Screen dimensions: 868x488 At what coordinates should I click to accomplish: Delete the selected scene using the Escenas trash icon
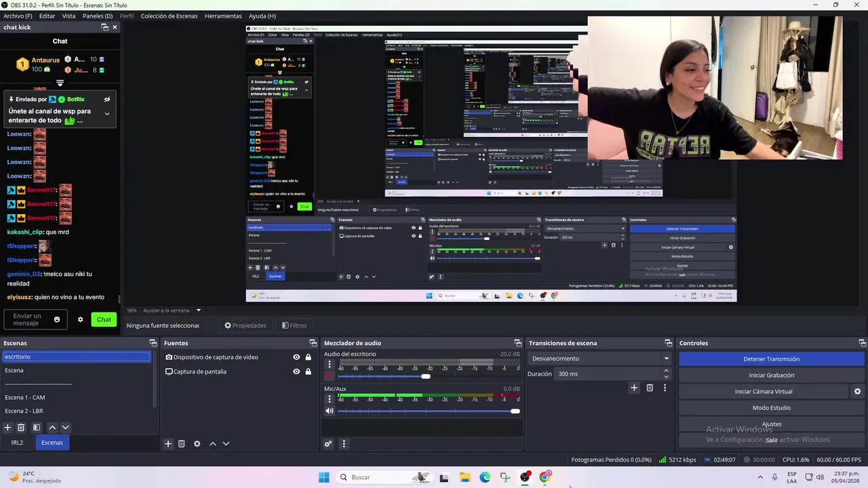pyautogui.click(x=21, y=428)
